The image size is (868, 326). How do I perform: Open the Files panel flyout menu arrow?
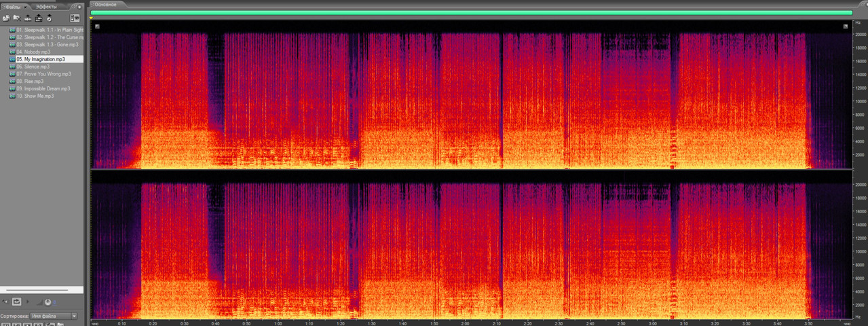[x=79, y=7]
